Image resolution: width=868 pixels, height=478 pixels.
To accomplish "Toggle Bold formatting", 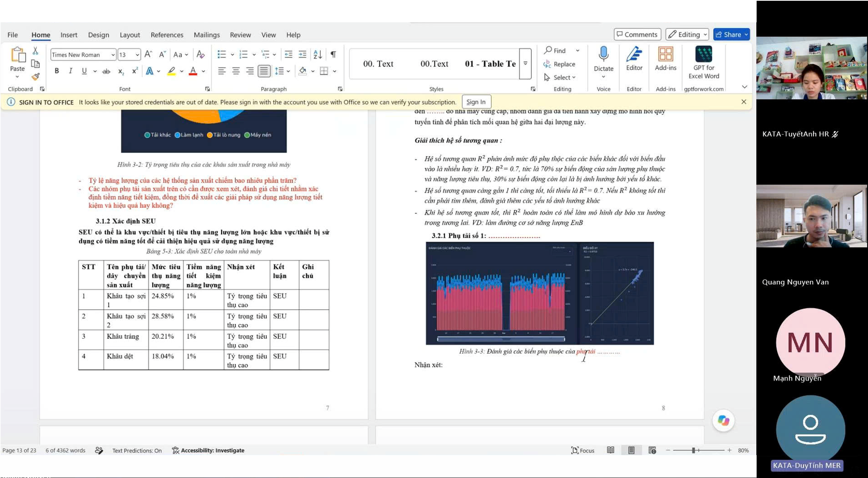I will [x=57, y=71].
